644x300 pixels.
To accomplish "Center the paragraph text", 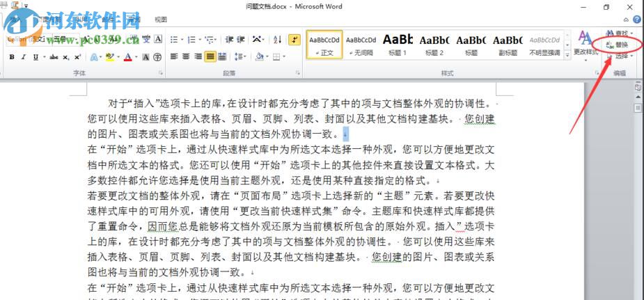I will 186,56.
